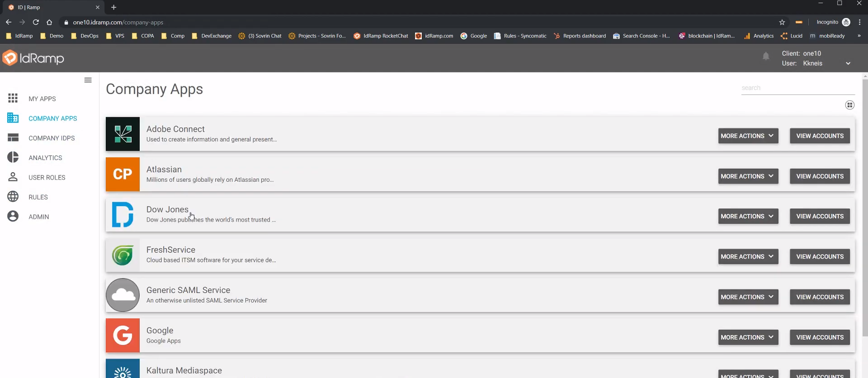The image size is (868, 378).
Task: Open Admin in sidebar
Action: (38, 217)
